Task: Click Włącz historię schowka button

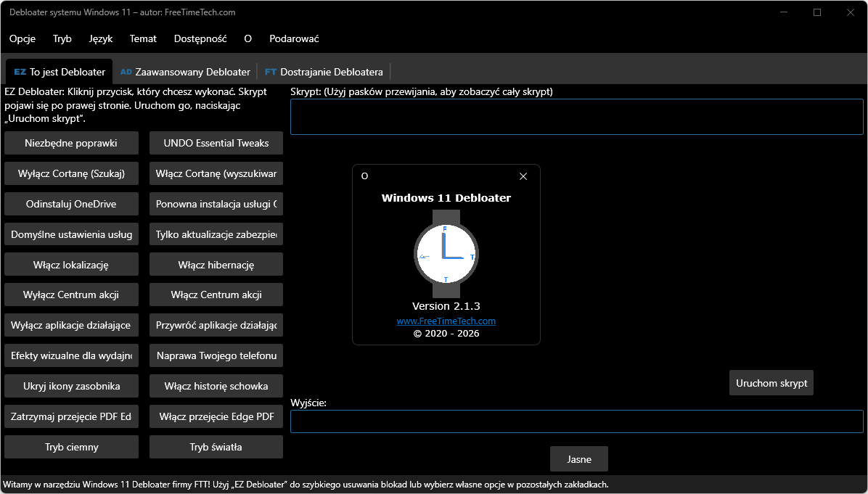Action: tap(216, 386)
